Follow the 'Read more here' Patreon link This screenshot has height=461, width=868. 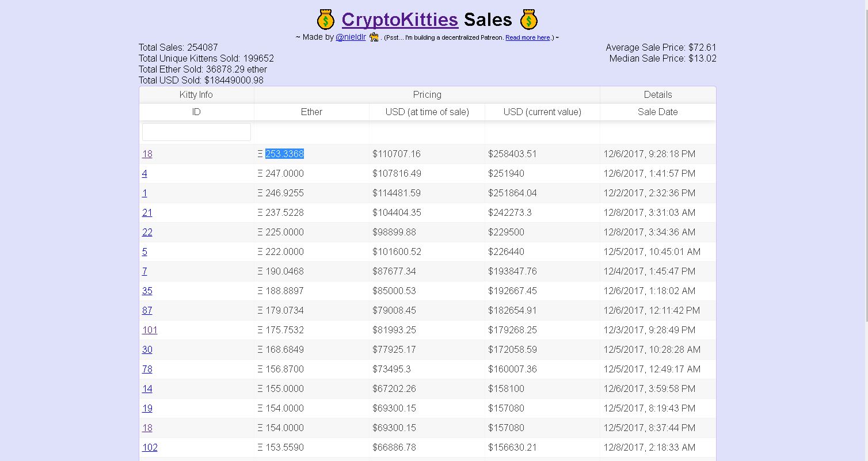pos(527,37)
